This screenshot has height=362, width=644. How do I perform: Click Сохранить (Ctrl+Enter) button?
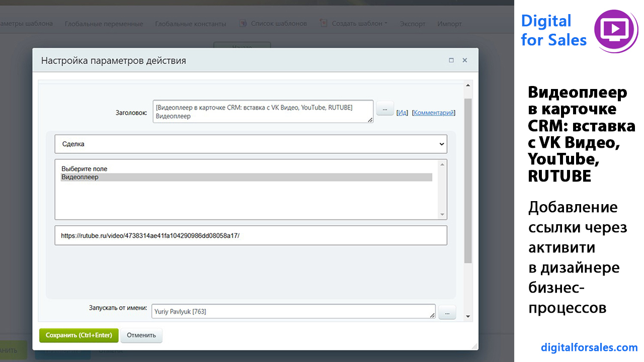[x=79, y=335]
